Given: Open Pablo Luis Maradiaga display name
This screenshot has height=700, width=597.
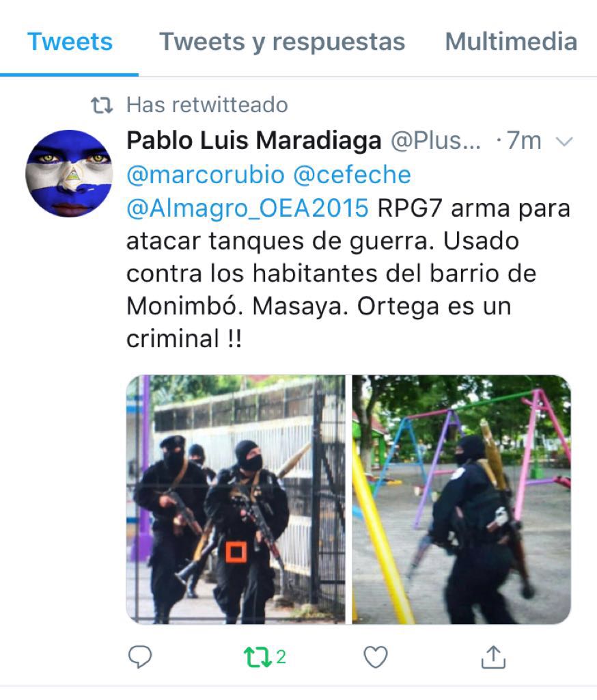Looking at the screenshot, I should click(254, 141).
